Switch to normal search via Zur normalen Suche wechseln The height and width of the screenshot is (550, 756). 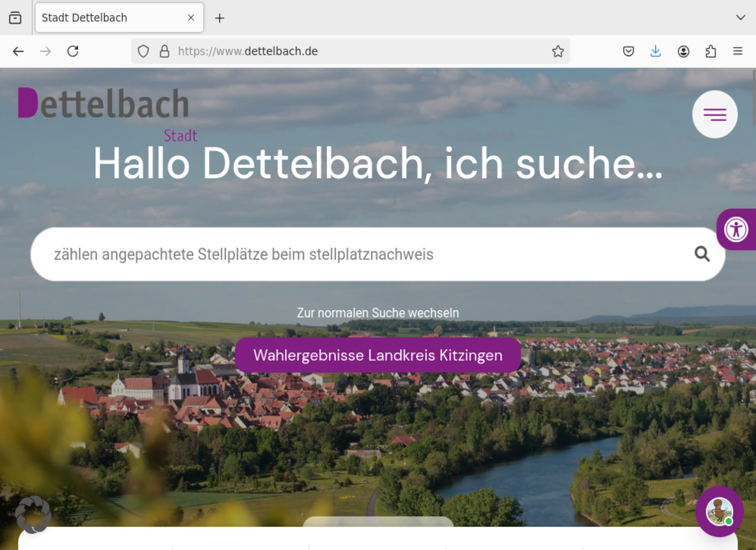click(x=378, y=312)
